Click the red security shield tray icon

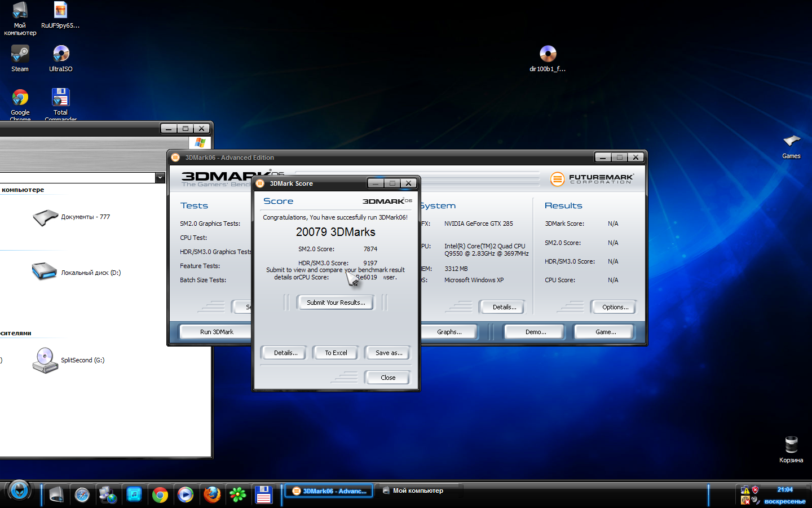[x=755, y=490]
